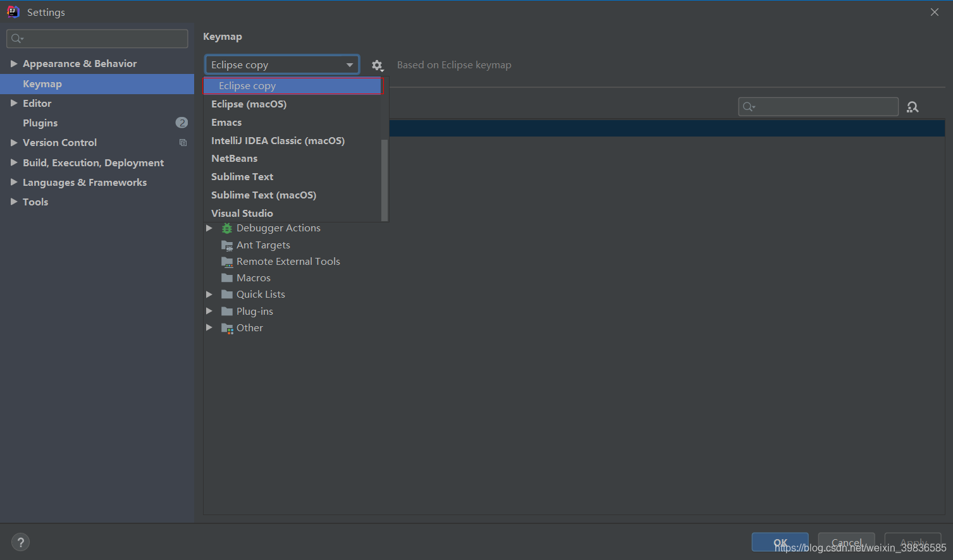Image resolution: width=953 pixels, height=560 pixels.
Task: Click the Remote External Tools folder icon
Action: click(x=227, y=262)
